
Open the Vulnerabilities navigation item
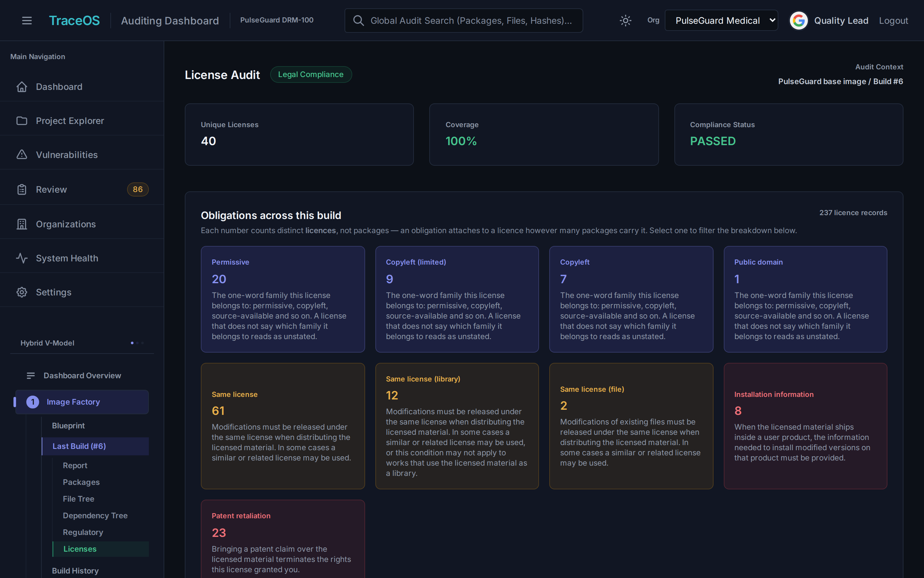pos(82,155)
